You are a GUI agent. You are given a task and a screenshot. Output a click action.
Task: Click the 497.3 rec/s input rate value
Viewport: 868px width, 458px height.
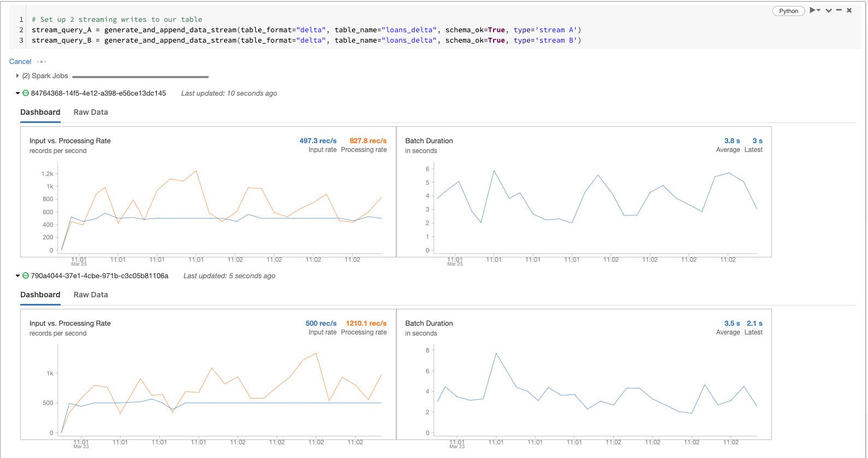coord(318,141)
